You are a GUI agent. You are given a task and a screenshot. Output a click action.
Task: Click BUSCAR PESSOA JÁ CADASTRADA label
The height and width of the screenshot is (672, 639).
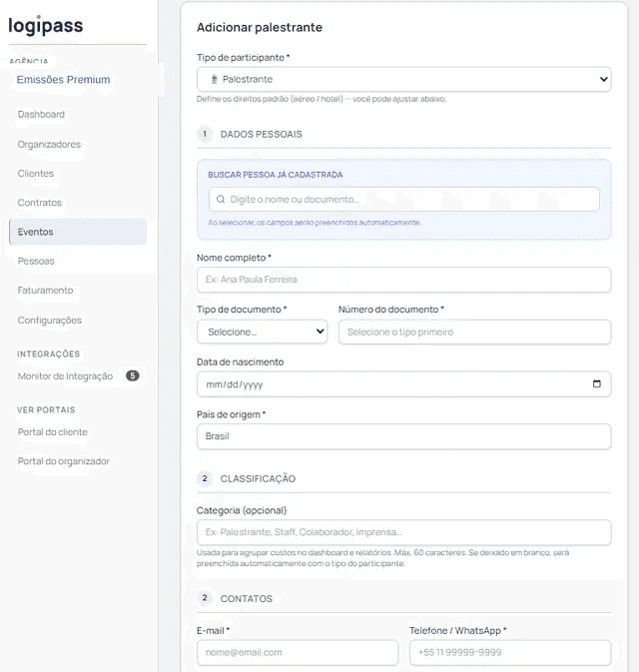pyautogui.click(x=276, y=175)
